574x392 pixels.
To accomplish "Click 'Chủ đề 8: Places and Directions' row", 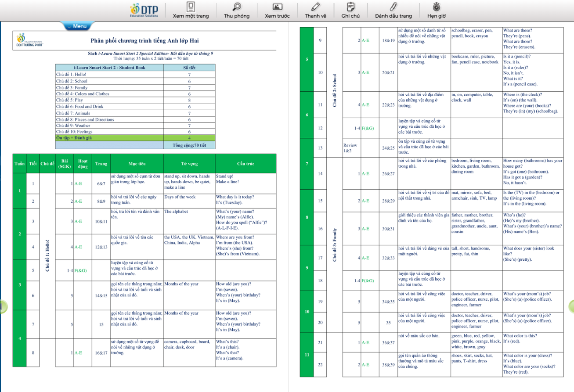I will pos(135,119).
